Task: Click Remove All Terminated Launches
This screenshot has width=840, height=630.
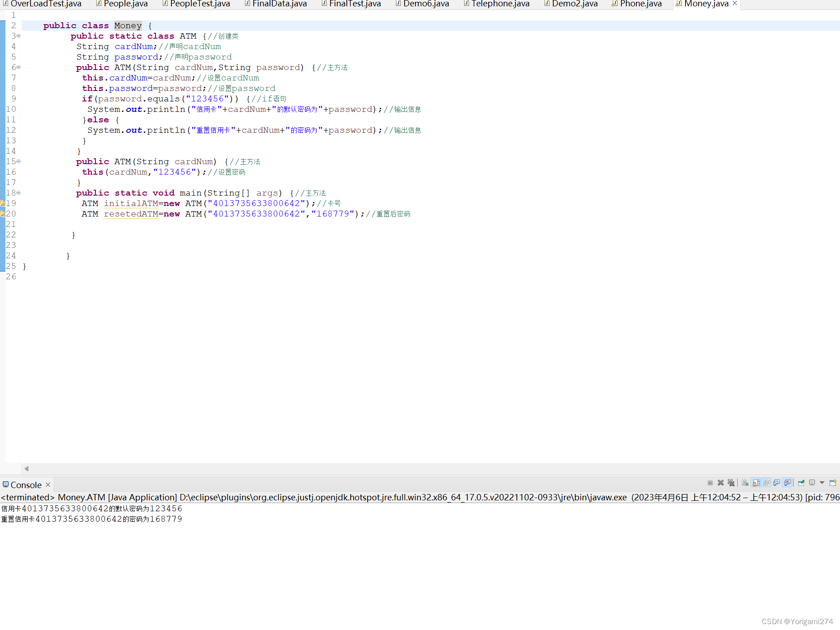Action: 731,483
